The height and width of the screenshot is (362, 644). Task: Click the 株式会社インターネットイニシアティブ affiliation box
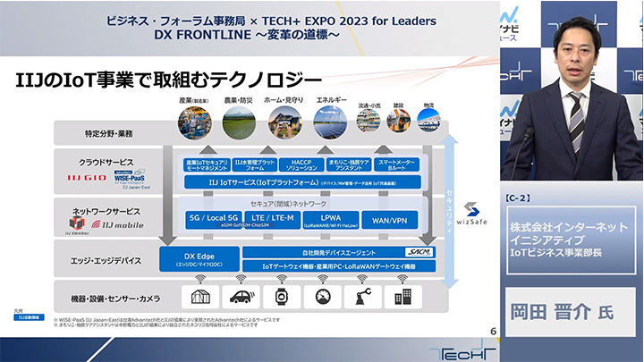coord(572,240)
